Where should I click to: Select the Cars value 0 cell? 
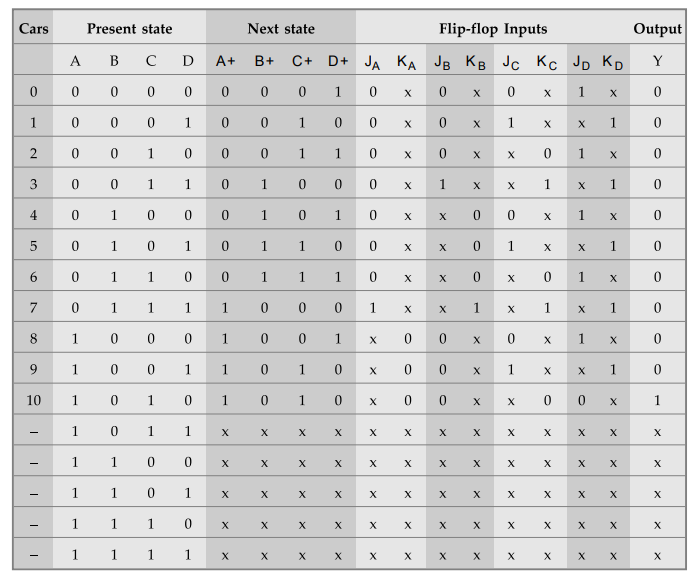coord(34,92)
